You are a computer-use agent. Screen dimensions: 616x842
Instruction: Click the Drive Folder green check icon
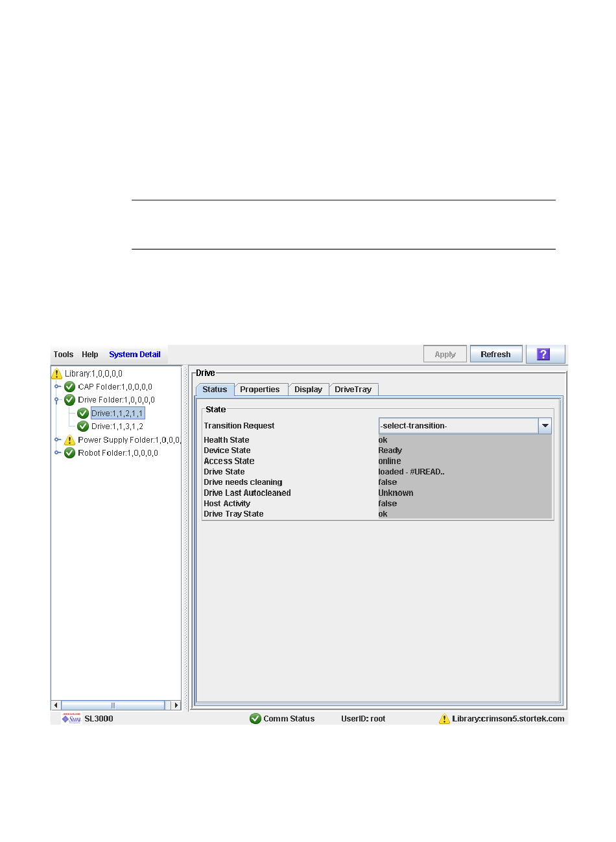click(x=70, y=400)
